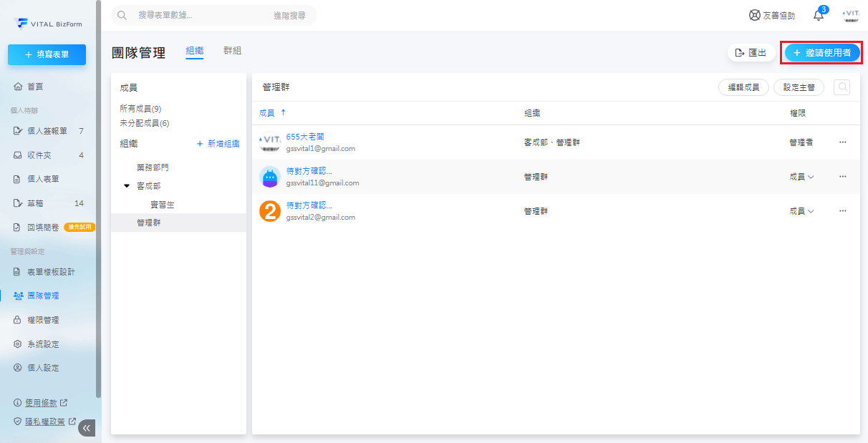Screen dimensions: 868x443
Task: Click the 匯出 export button
Action: [x=751, y=53]
